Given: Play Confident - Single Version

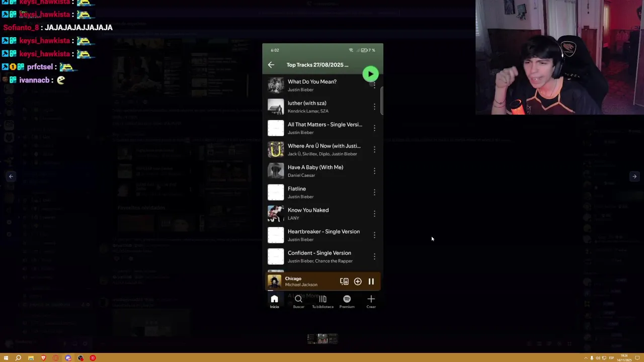Looking at the screenshot, I should click(319, 253).
